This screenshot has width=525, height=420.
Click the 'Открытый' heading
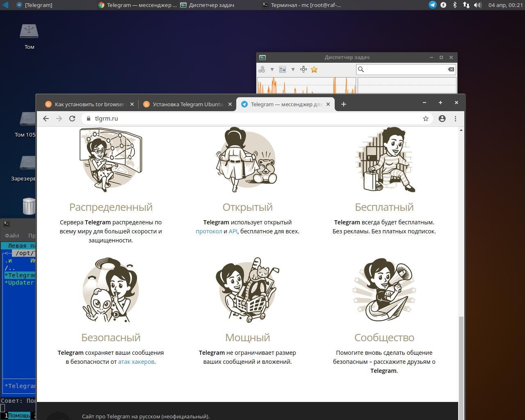pos(247,207)
